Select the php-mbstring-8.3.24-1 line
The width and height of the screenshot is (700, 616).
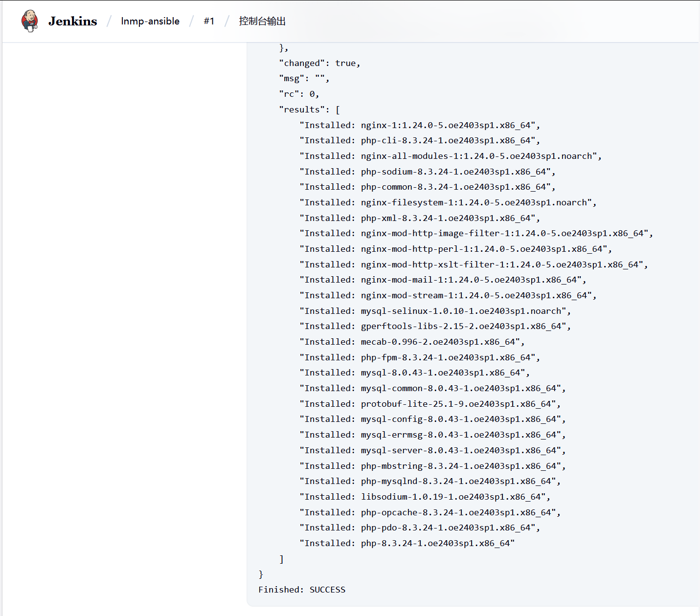point(432,466)
